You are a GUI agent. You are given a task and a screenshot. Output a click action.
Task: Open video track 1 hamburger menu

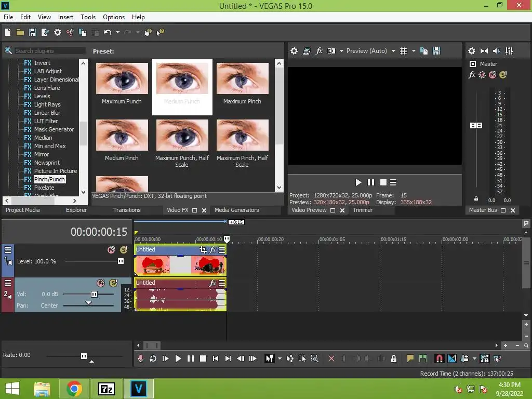pyautogui.click(x=8, y=250)
